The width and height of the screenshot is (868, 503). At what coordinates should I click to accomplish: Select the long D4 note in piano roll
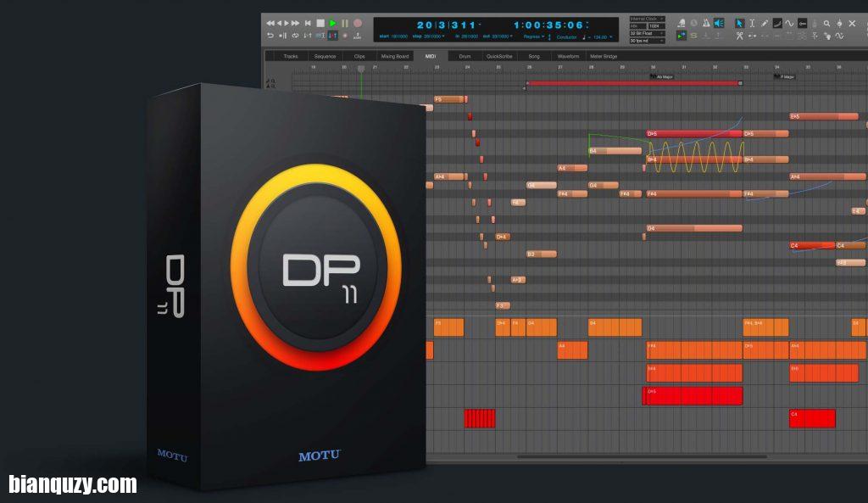click(694, 228)
